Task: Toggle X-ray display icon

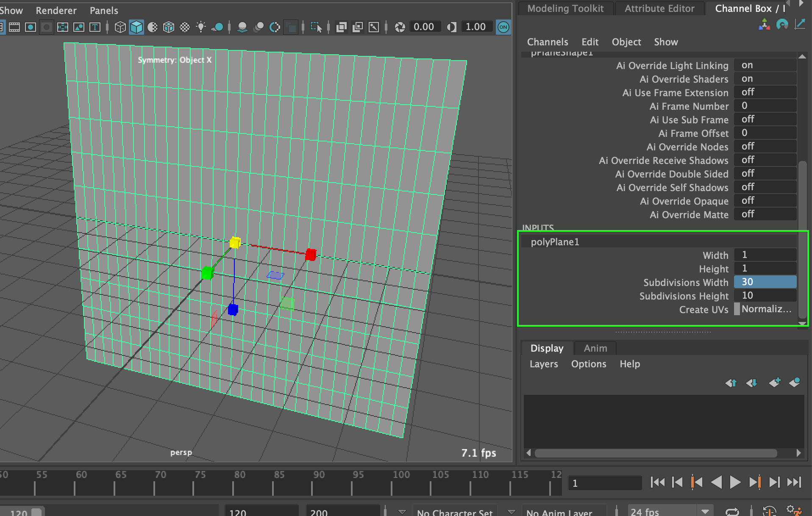Action: coord(342,28)
